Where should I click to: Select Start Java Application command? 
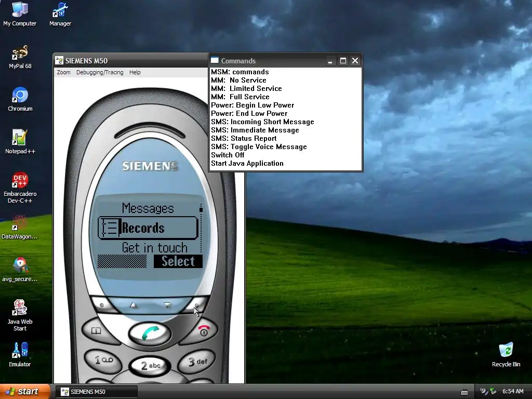point(247,164)
